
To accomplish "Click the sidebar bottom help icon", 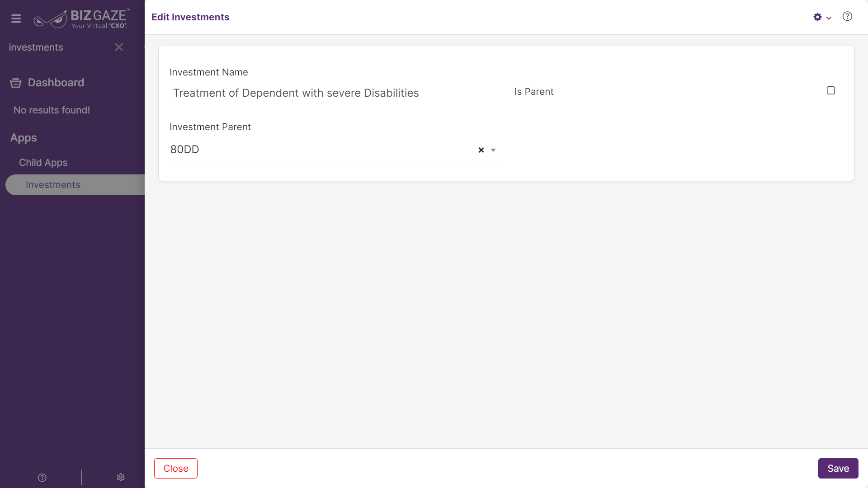I will tap(42, 478).
